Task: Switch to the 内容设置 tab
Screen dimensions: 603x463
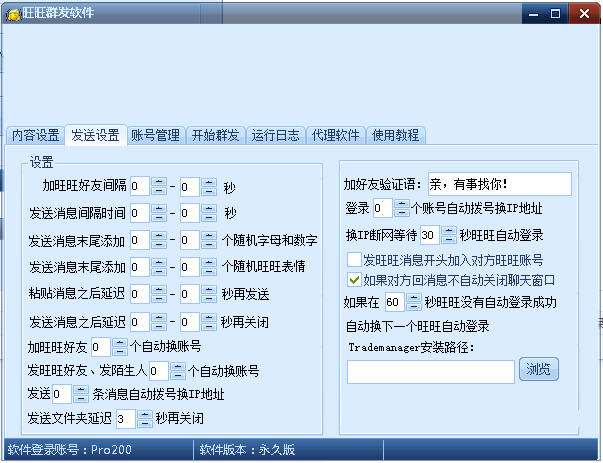Action: pos(35,135)
